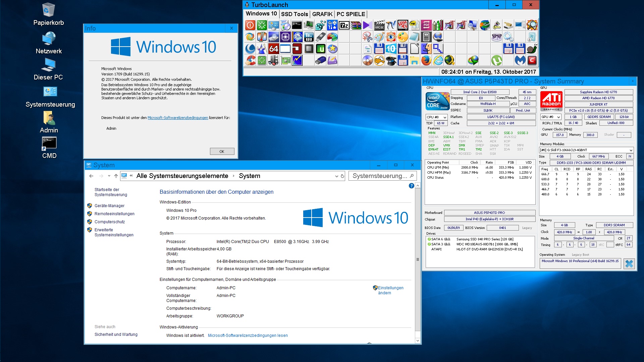Image resolution: width=644 pixels, height=362 pixels.
Task: Click the System window vertical scrollbar
Action: pos(418,259)
